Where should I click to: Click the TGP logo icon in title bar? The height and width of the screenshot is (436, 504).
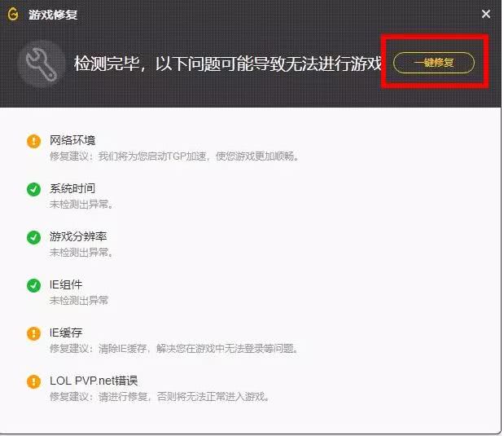(x=13, y=14)
